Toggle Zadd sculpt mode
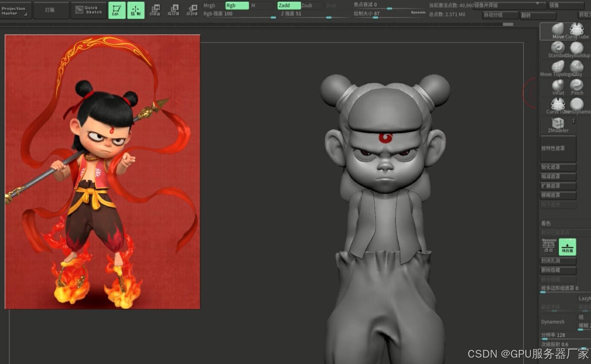Image resolution: width=591 pixels, height=364 pixels. coord(288,6)
